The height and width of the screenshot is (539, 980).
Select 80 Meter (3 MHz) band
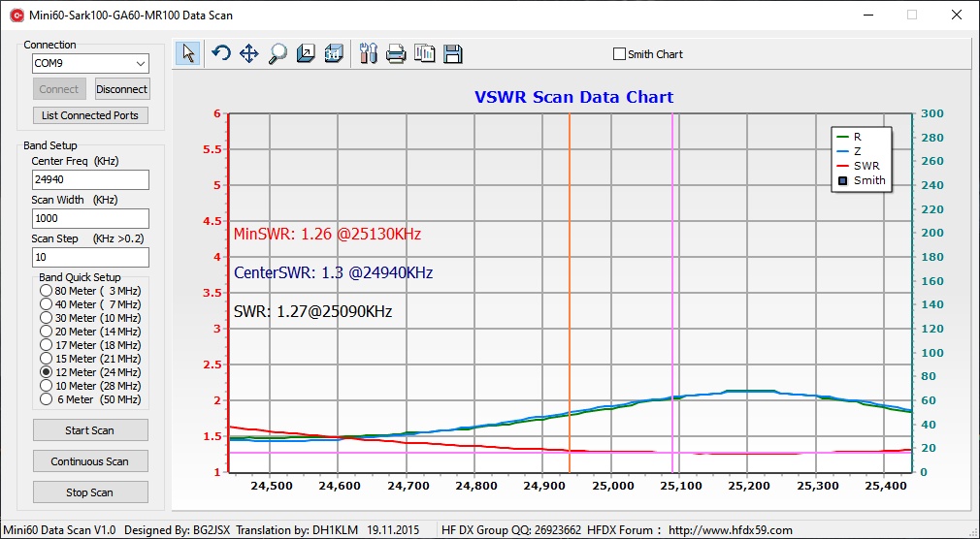[46, 291]
